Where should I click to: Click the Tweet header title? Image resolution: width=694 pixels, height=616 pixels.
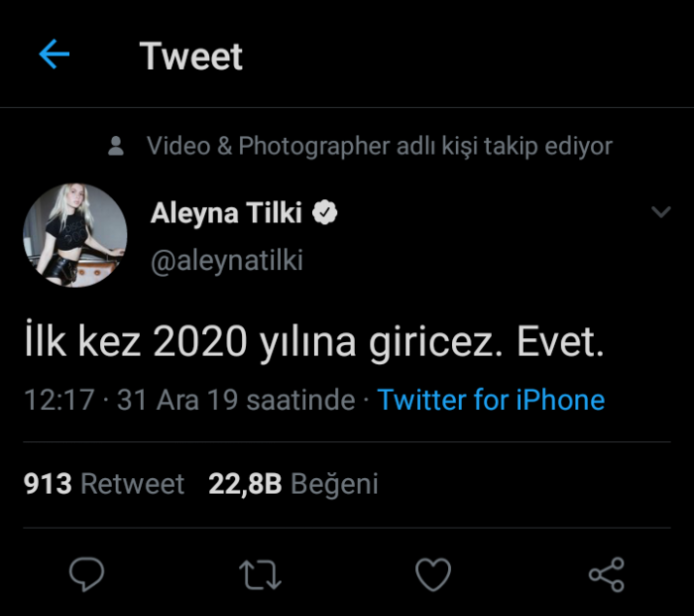point(191,57)
